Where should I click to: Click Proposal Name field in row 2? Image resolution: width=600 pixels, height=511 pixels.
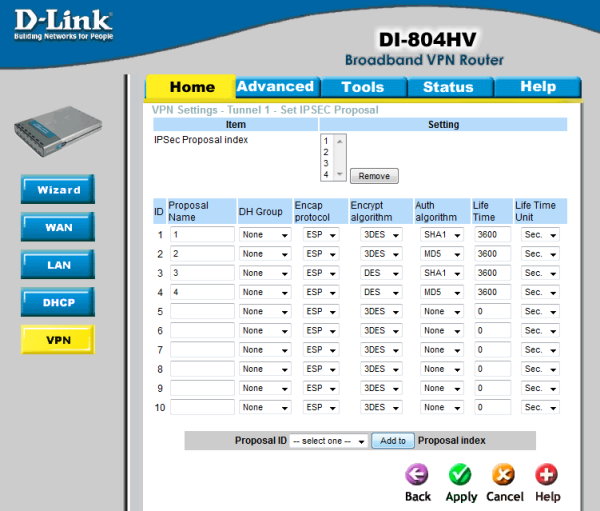202,253
